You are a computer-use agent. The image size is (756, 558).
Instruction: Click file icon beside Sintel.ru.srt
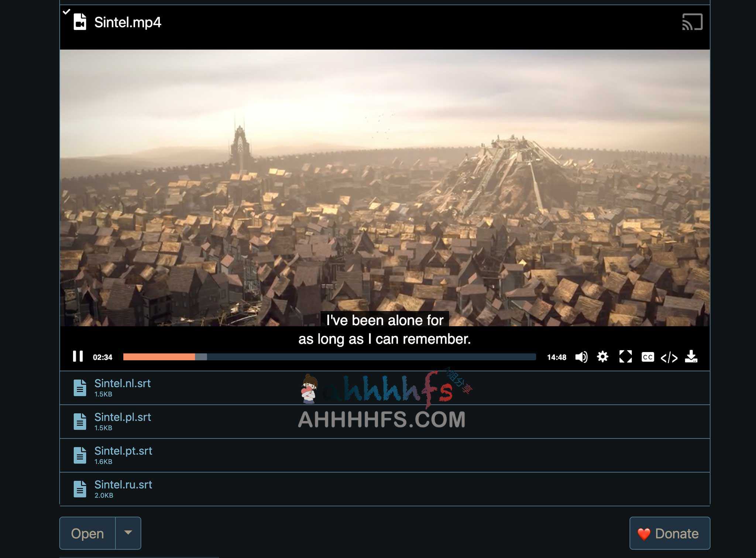(x=80, y=489)
